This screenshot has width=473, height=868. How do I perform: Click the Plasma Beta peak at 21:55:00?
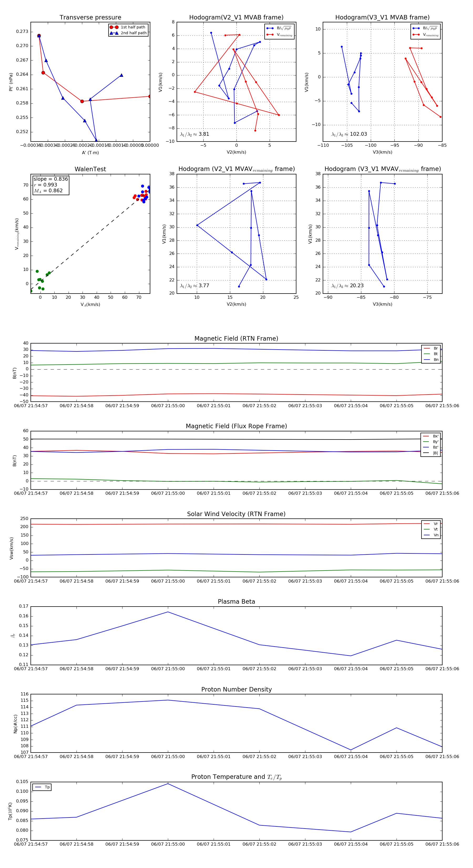168,612
